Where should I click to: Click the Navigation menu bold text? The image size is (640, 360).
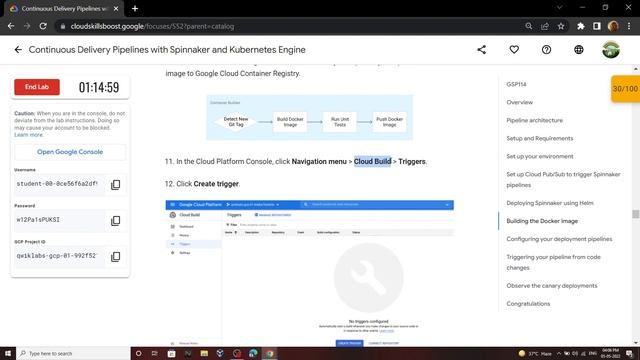319,162
